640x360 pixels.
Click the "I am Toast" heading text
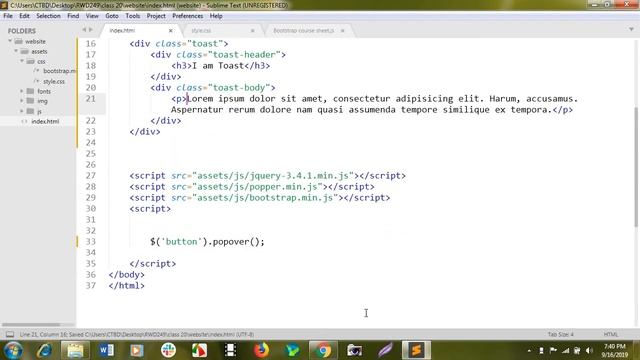point(218,66)
